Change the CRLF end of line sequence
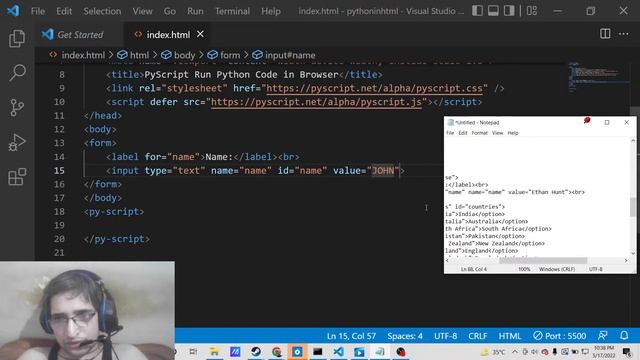 coord(478,336)
